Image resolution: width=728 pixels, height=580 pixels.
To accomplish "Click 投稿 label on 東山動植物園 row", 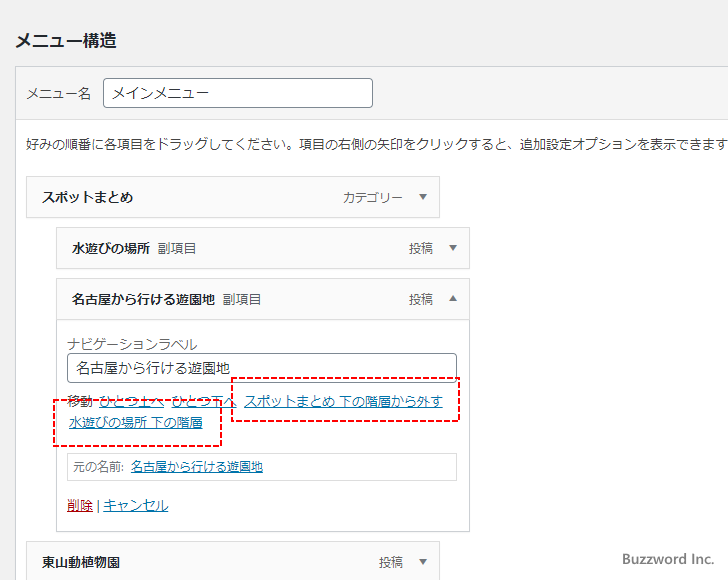I will tap(390, 562).
